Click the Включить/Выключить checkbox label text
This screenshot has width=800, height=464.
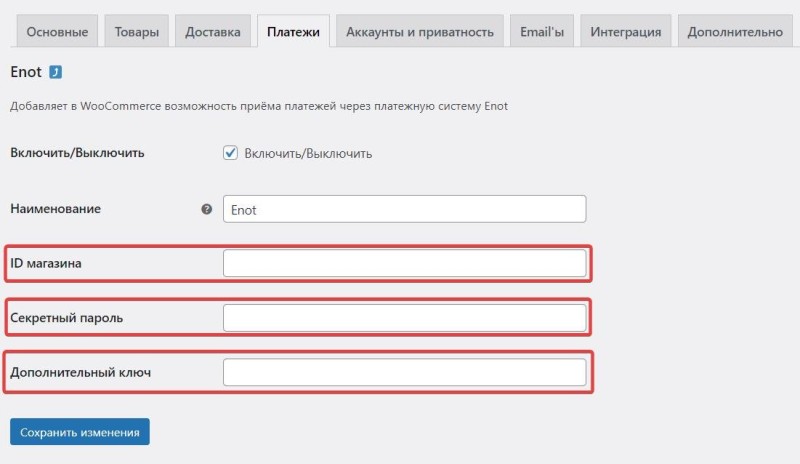coord(308,153)
